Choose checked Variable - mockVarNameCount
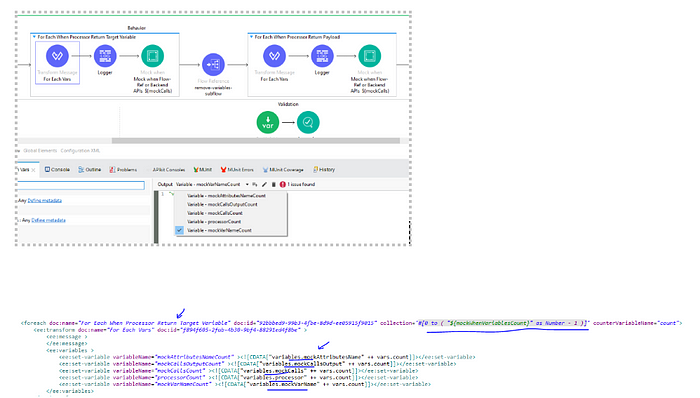This screenshot has height=398, width=700. 219,230
